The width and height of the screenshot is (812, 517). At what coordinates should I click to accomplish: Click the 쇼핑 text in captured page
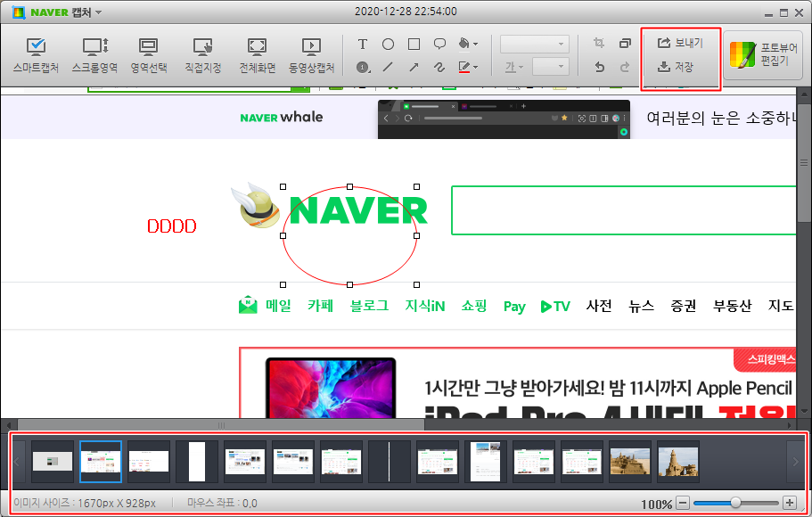(x=474, y=306)
